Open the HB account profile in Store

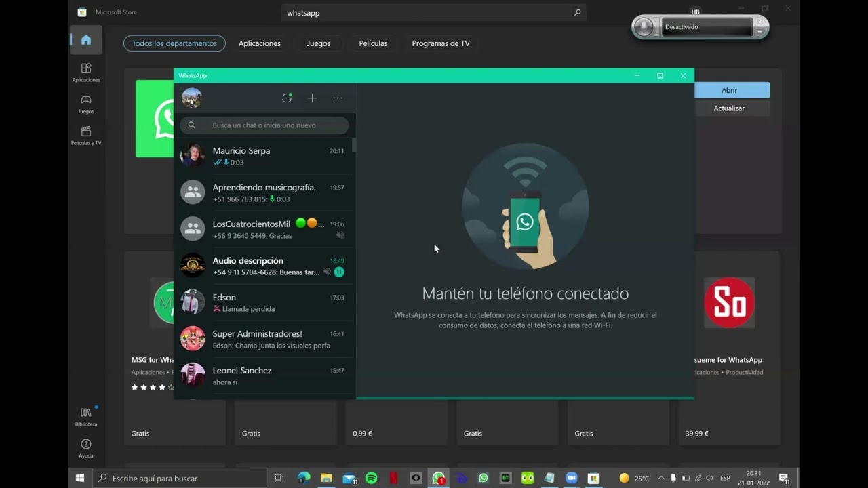[x=695, y=12]
